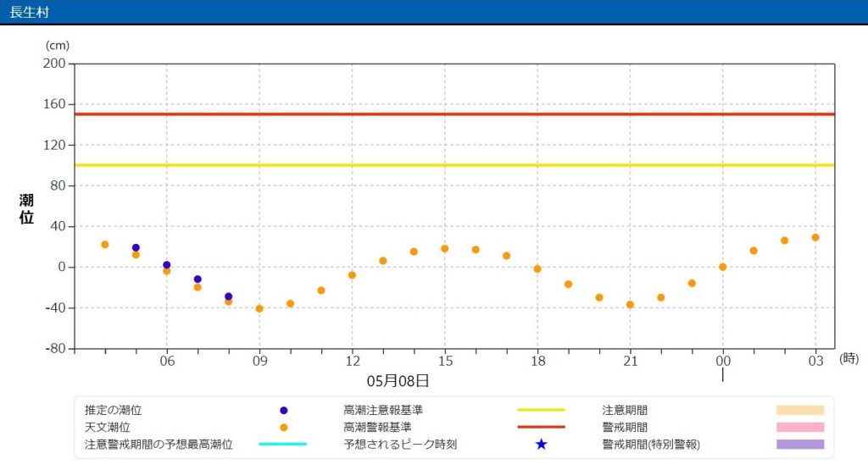Click the orange tide point at hour 00
This screenshot has width=868, height=470.
(722, 267)
